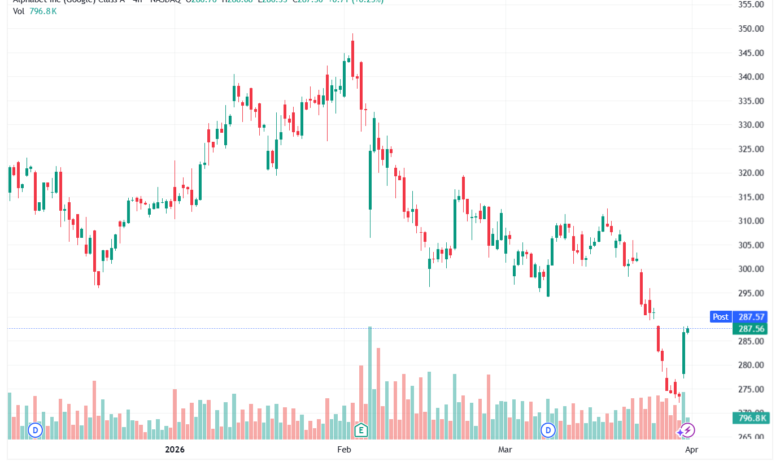Click the blue 287.57 post-market price label
The width and height of the screenshot is (780, 470).
pos(751,316)
